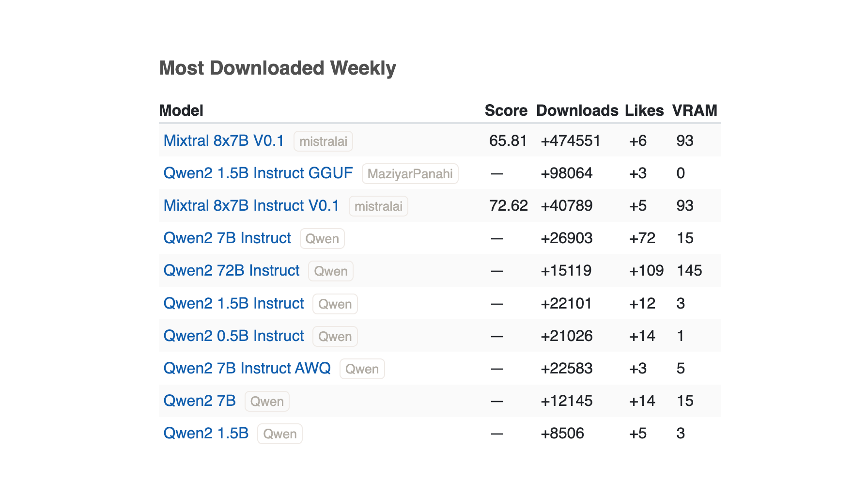
Task: Click Qwen tag next to Qwen2 0.5B Instruct
Action: 335,337
